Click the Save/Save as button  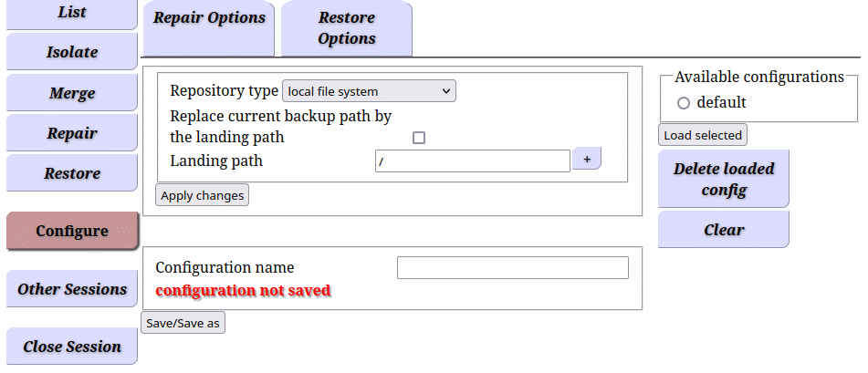pos(183,323)
